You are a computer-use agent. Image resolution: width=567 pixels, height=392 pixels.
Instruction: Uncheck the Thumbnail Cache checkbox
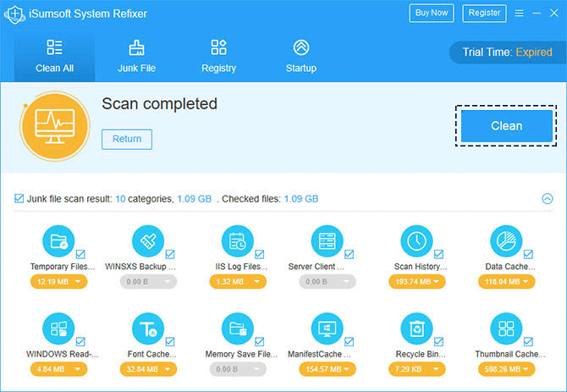tap(528, 341)
